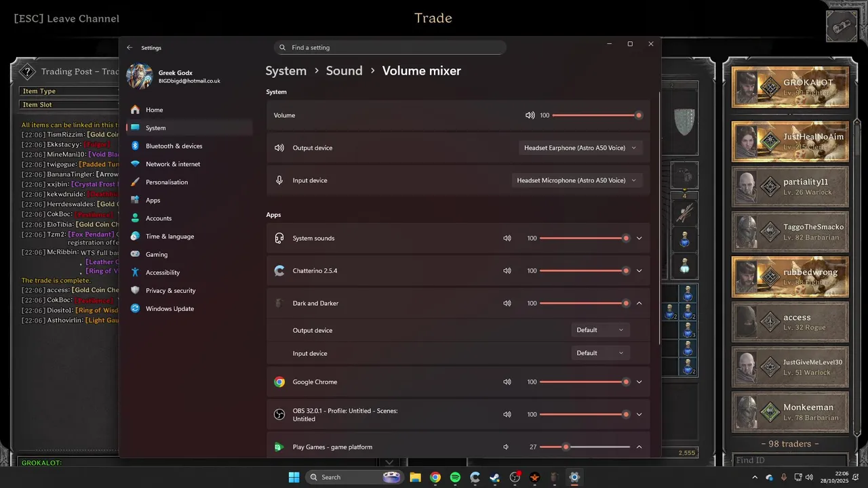Open OBS Studio from the taskbar
Viewport: 868px width, 488px height.
tap(515, 477)
